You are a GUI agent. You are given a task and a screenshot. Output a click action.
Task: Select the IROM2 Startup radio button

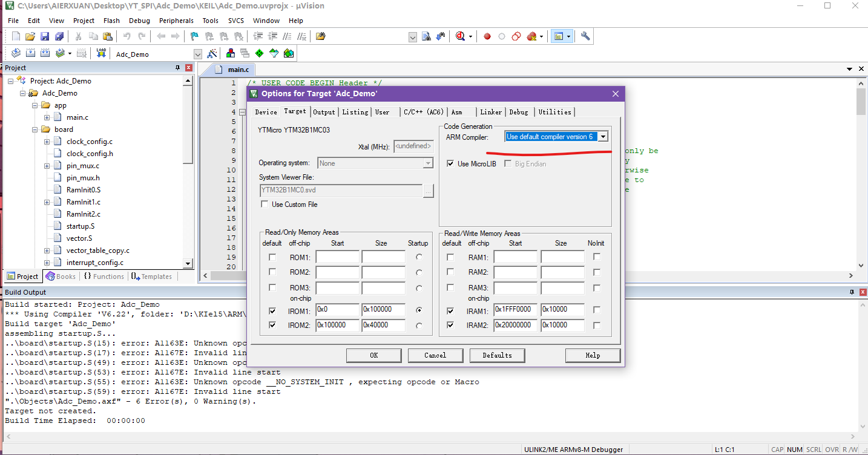(419, 326)
